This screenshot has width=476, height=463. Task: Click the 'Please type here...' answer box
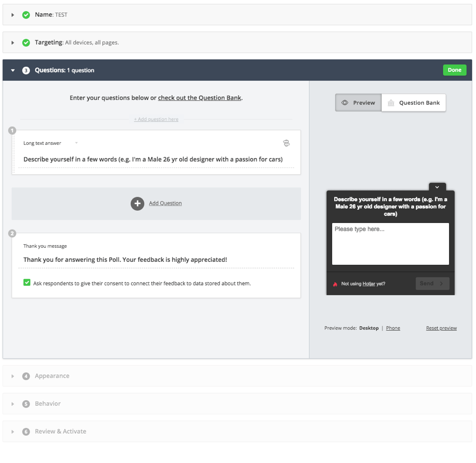(x=390, y=244)
